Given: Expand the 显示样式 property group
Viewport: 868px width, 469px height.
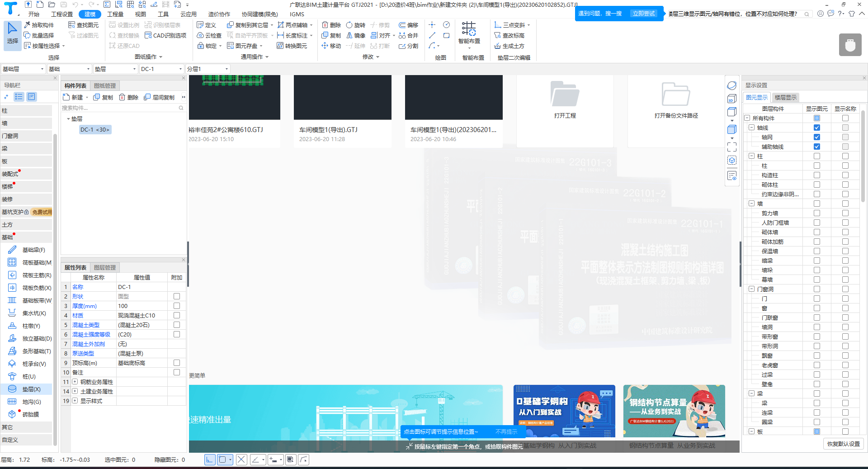Looking at the screenshot, I should coord(75,401).
